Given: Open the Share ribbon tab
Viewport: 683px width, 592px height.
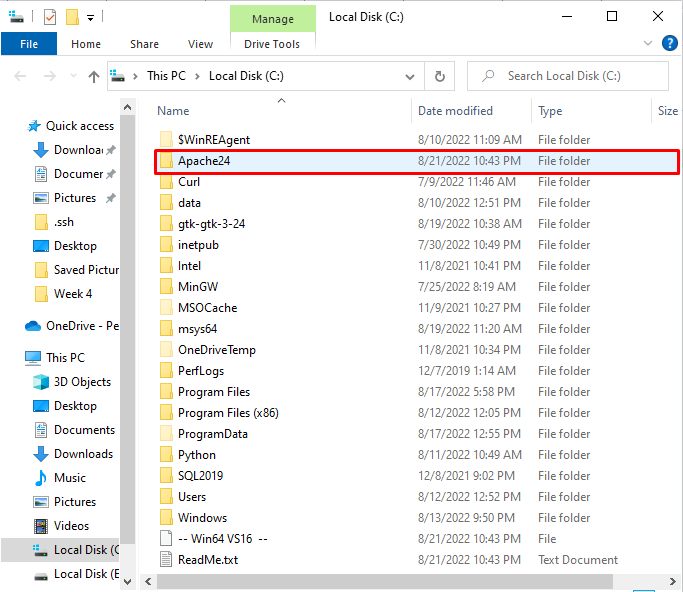Looking at the screenshot, I should coord(144,44).
